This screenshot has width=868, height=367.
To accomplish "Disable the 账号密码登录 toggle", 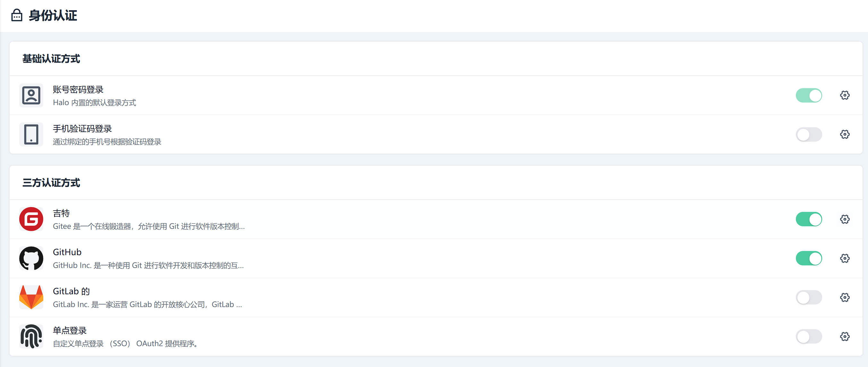I will click(809, 95).
